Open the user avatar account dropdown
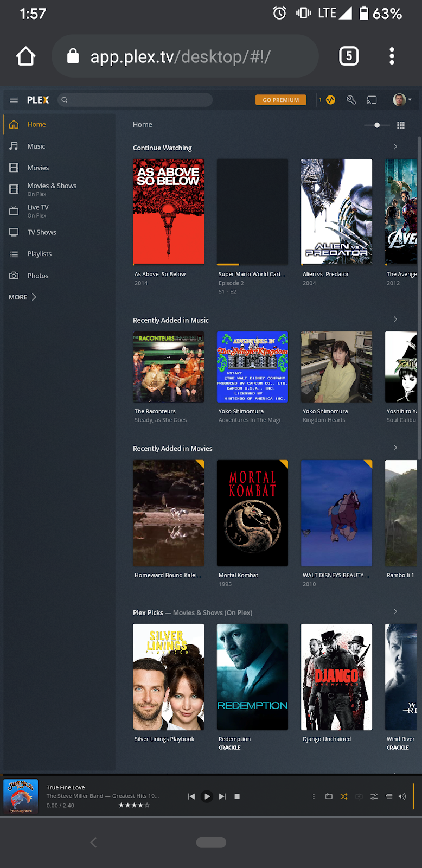The image size is (422, 868). coord(402,100)
